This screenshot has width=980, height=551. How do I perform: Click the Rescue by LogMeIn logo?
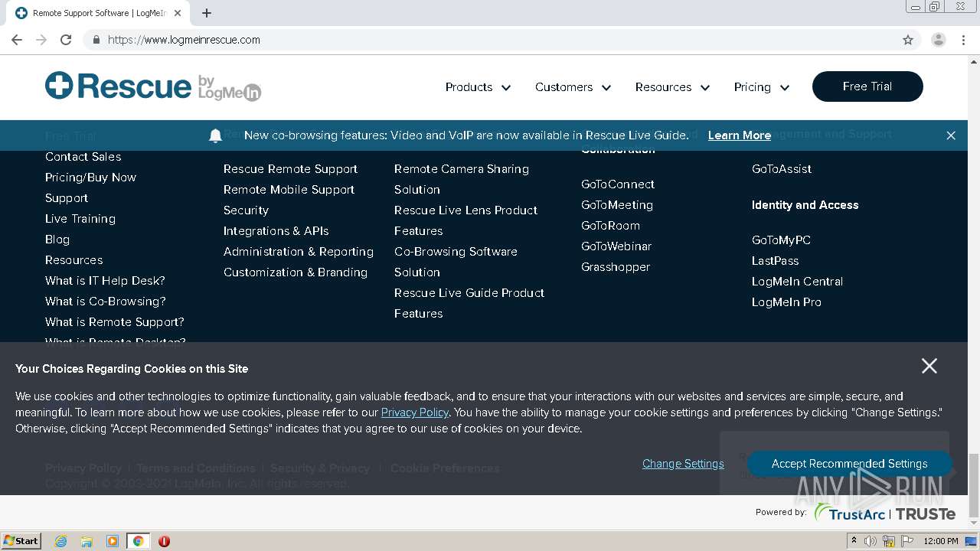point(153,86)
